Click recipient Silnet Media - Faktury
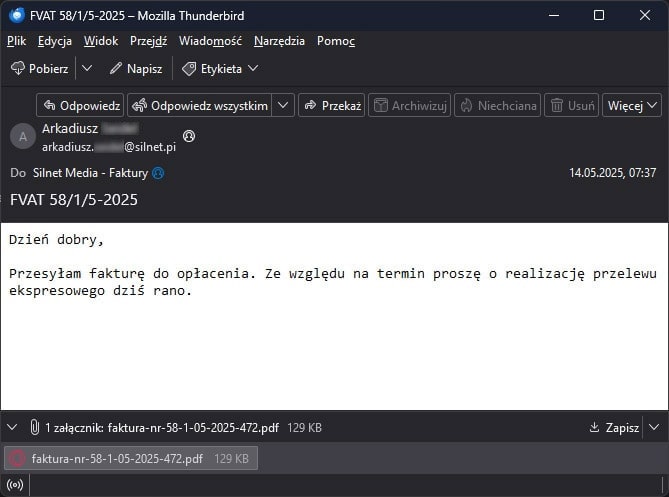 pos(90,173)
